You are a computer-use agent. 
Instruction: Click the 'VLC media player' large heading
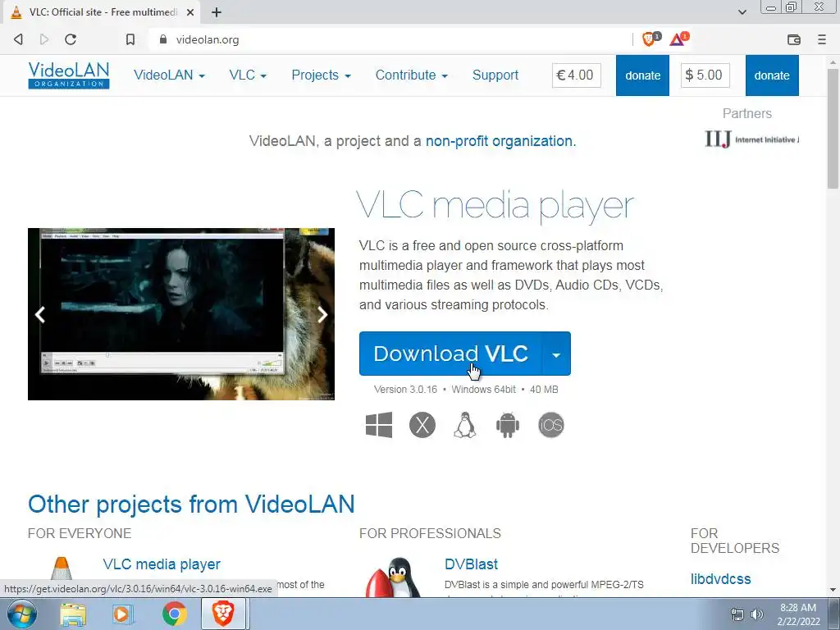point(495,205)
